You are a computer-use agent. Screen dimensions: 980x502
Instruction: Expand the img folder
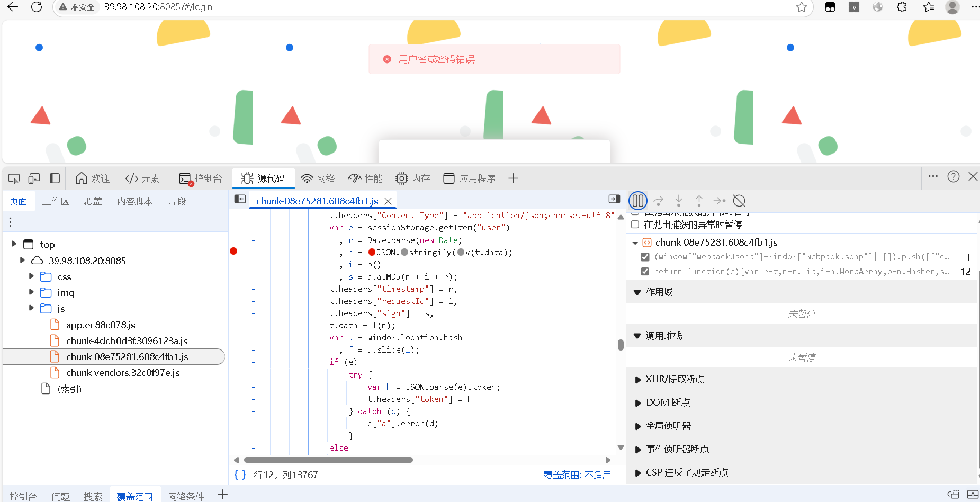31,292
